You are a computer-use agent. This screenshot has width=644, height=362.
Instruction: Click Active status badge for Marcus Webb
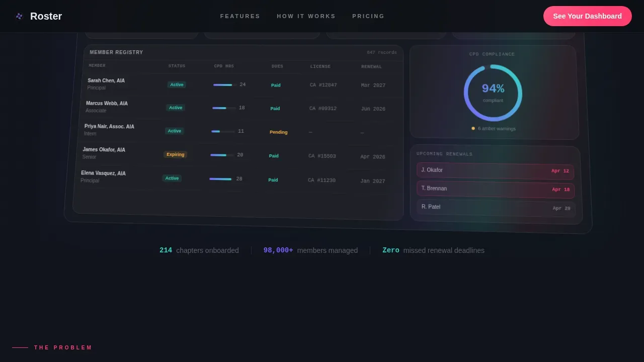click(176, 108)
